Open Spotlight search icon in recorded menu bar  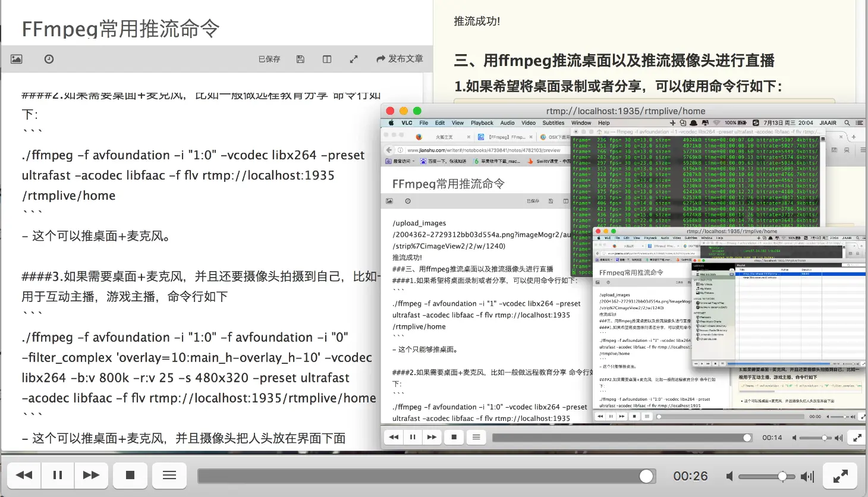point(847,123)
